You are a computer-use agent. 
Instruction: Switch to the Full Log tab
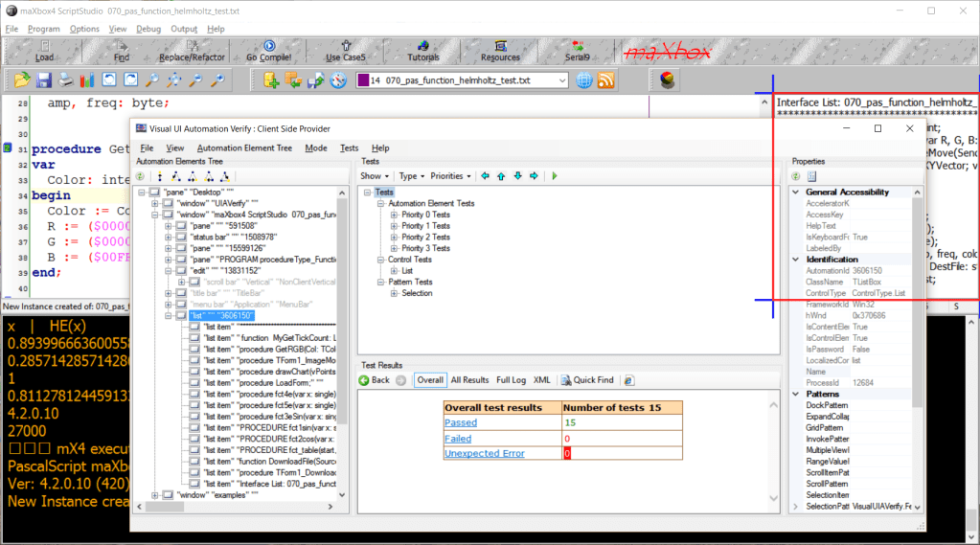click(x=511, y=380)
